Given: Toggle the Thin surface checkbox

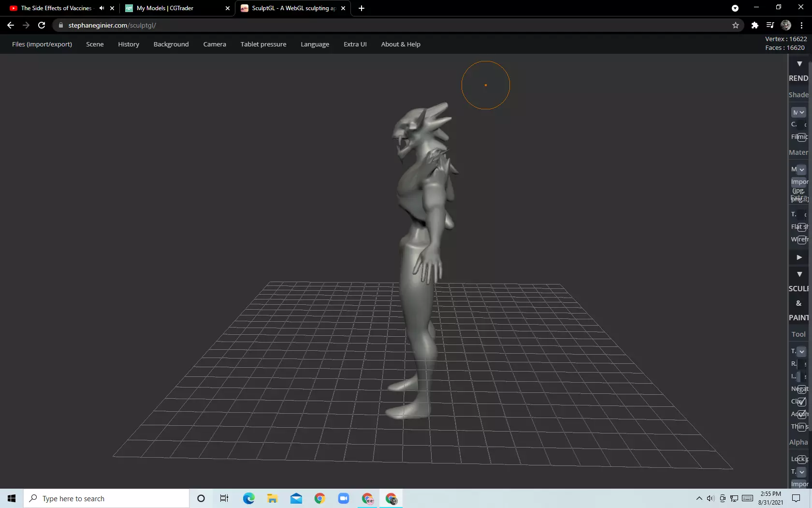Looking at the screenshot, I should (x=802, y=427).
